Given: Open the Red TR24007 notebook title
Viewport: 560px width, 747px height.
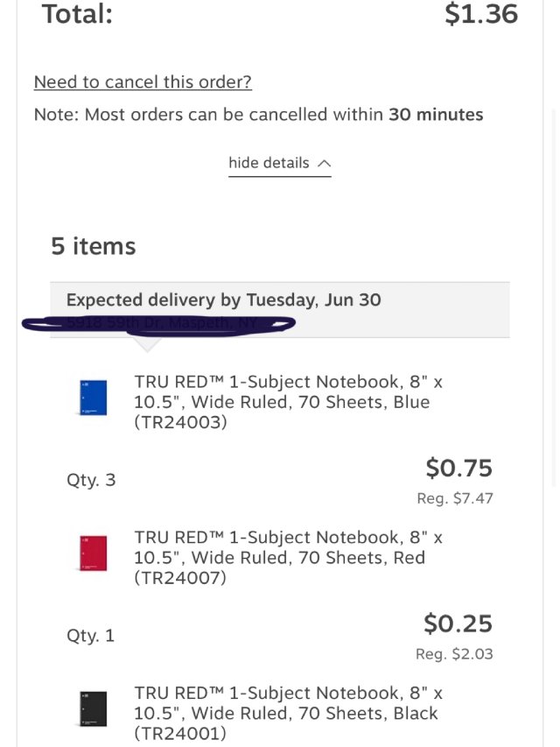Looking at the screenshot, I should [288, 558].
